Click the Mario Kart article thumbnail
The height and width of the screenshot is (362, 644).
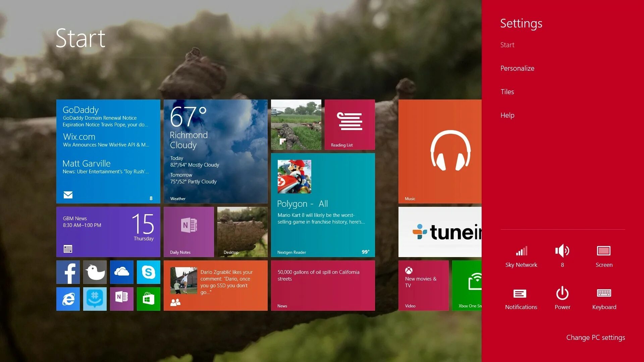294,177
